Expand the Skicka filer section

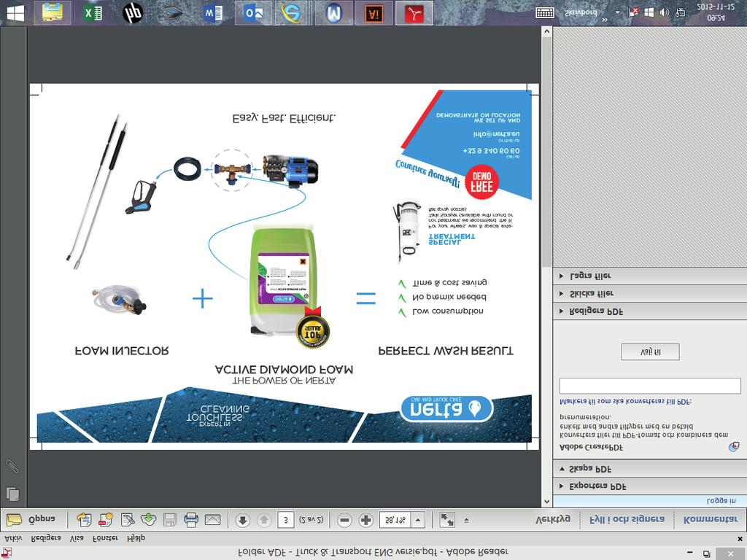point(650,293)
